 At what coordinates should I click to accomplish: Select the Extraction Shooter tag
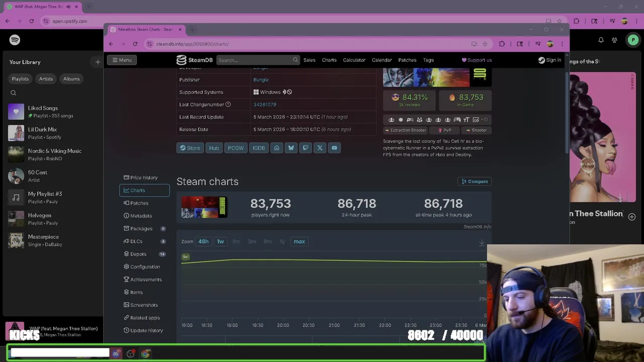(406, 130)
